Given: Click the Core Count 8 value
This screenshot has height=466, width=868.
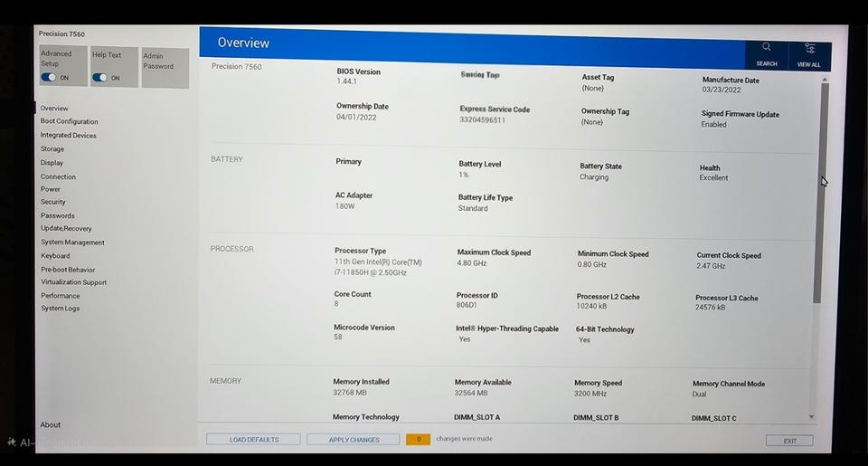Looking at the screenshot, I should (x=336, y=304).
